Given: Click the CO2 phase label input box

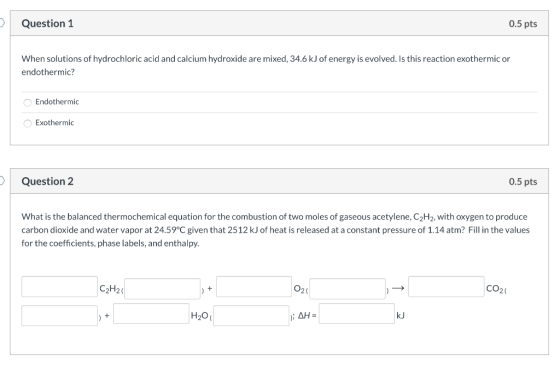Looking at the screenshot, I should (59, 315).
